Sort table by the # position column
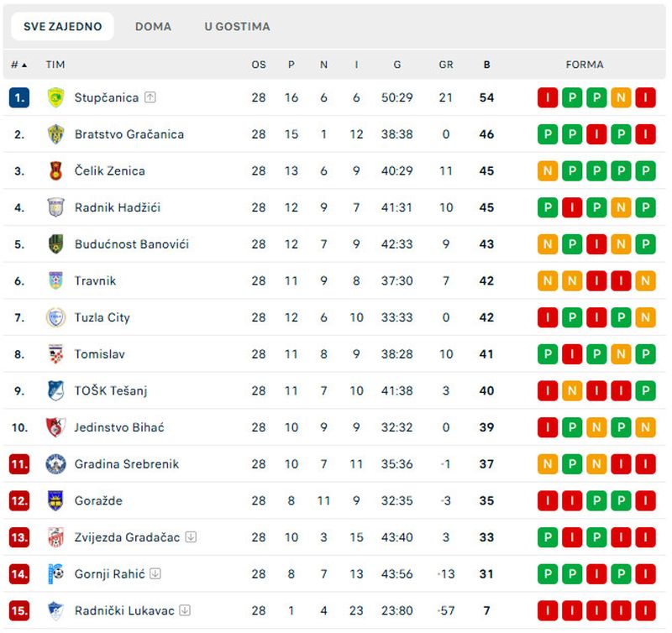The height and width of the screenshot is (633, 672). [18, 65]
